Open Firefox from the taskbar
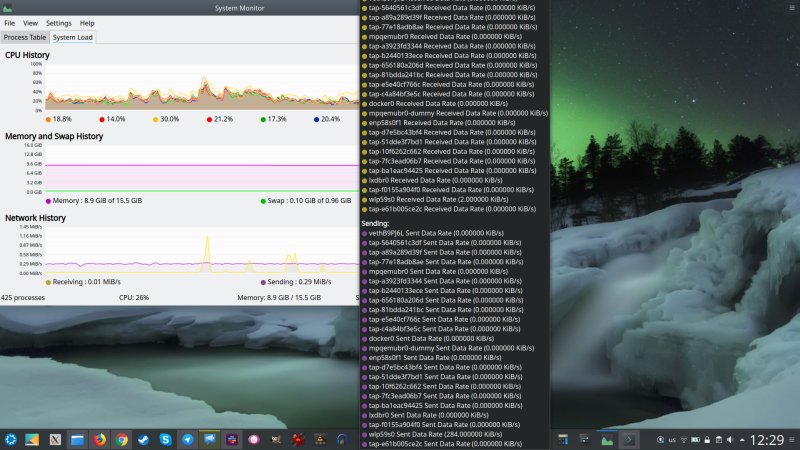The width and height of the screenshot is (800, 450). click(99, 439)
